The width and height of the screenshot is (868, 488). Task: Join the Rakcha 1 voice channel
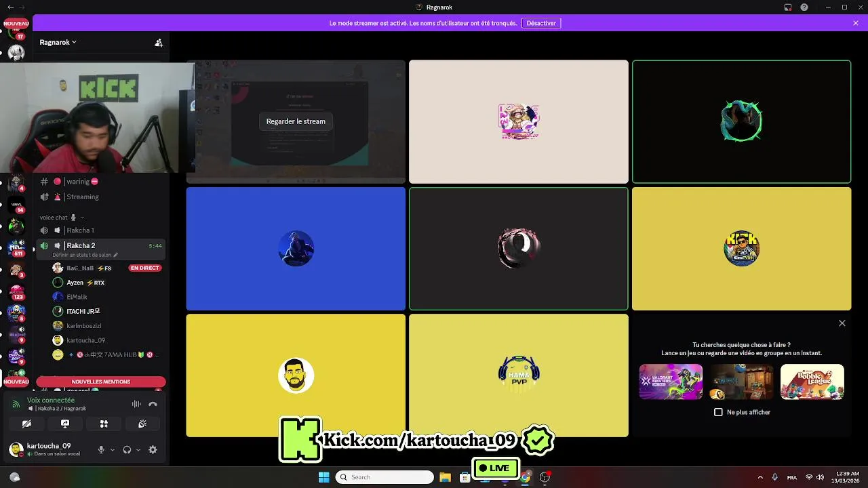[x=101, y=230]
